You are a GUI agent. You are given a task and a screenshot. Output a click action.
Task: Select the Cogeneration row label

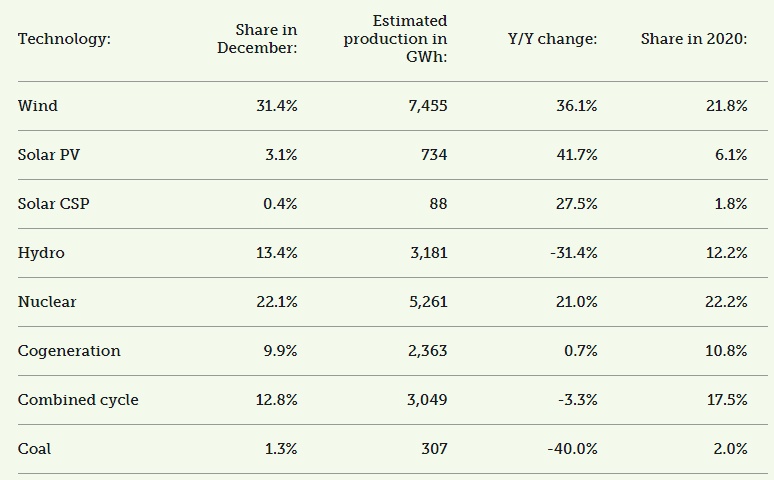pyautogui.click(x=69, y=351)
